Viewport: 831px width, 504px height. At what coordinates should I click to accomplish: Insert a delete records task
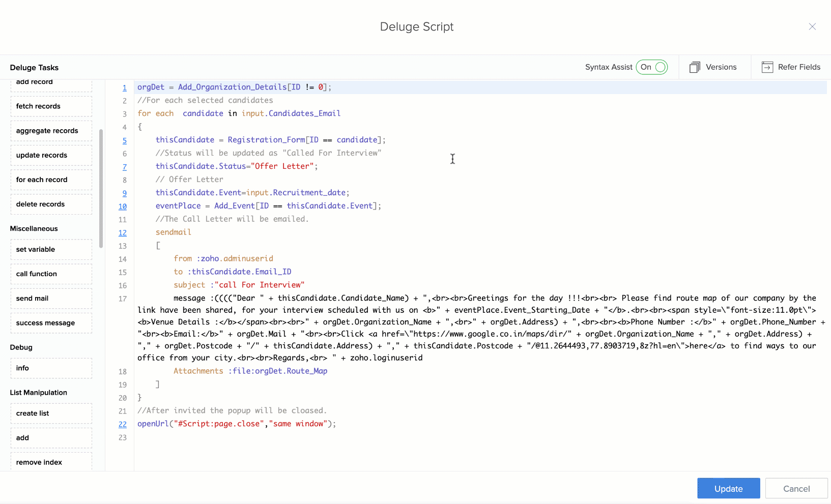pos(51,203)
